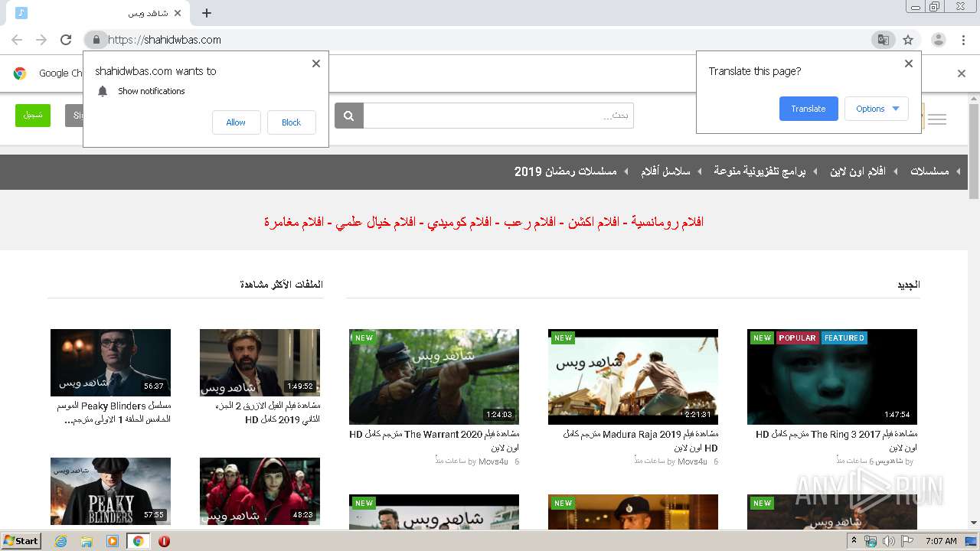Expand the translate Options dropdown

coord(877,109)
